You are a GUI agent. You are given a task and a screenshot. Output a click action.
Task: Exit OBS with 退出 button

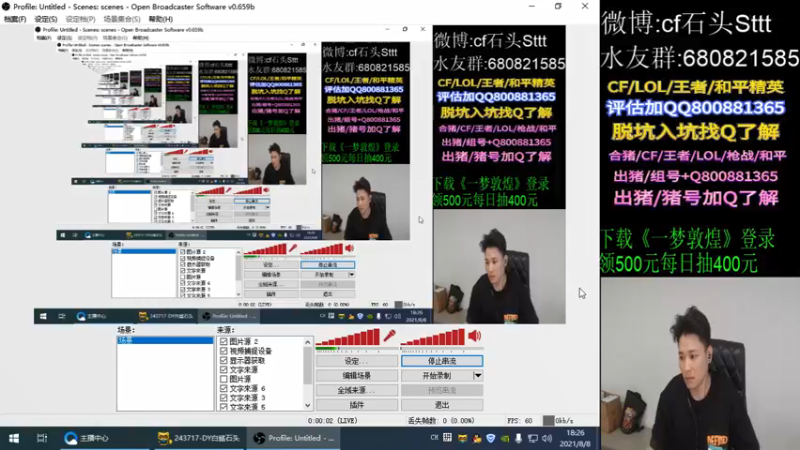coord(442,405)
